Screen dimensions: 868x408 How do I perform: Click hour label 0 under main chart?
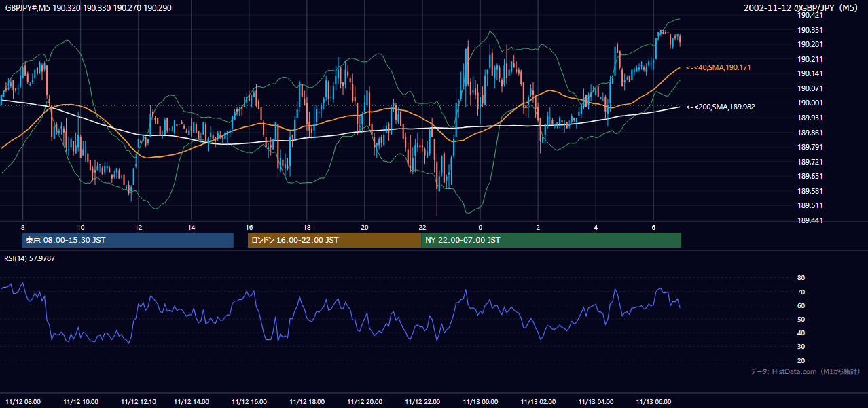(x=480, y=227)
